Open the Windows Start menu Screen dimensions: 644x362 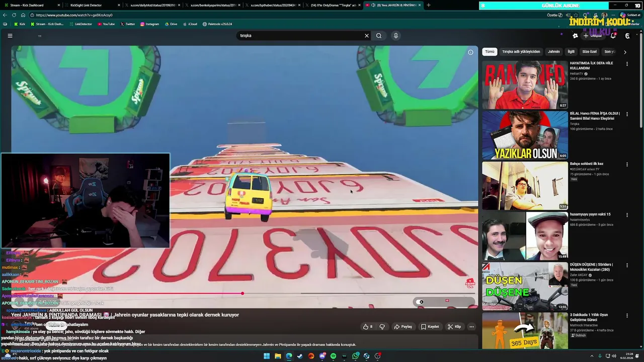267,356
